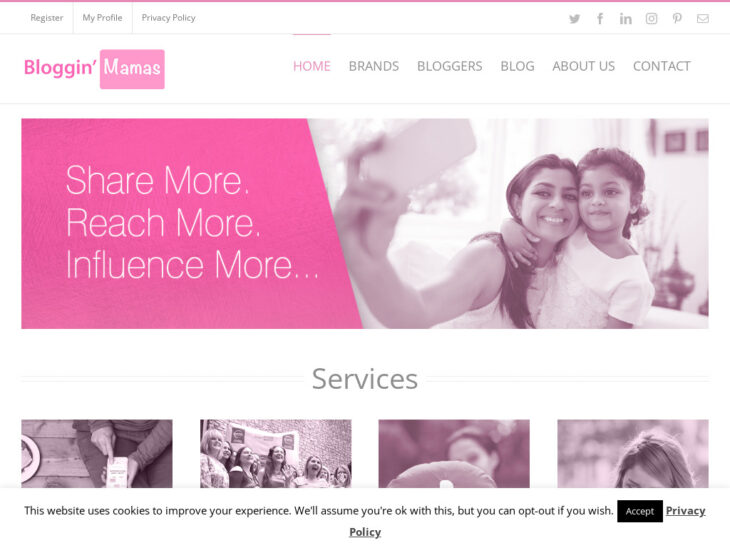Go to the BLOG page
730x548 pixels.
(517, 66)
